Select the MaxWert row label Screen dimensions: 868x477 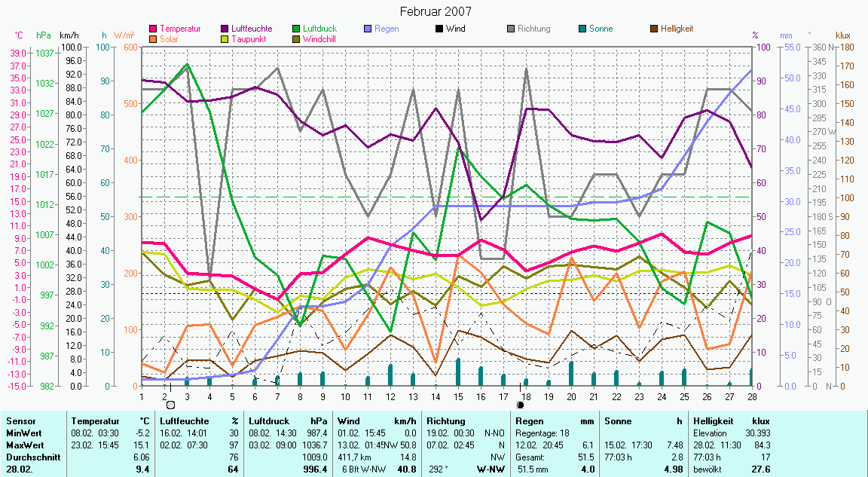pos(23,445)
